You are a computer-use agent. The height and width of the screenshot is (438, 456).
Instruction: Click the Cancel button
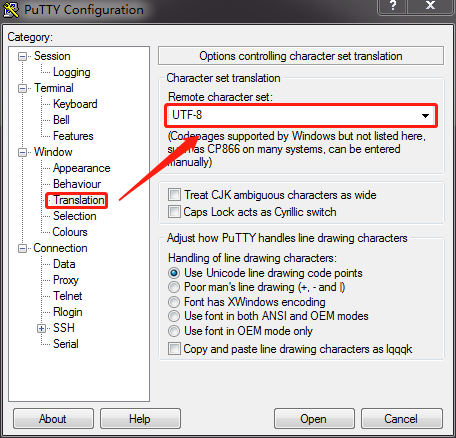[401, 419]
